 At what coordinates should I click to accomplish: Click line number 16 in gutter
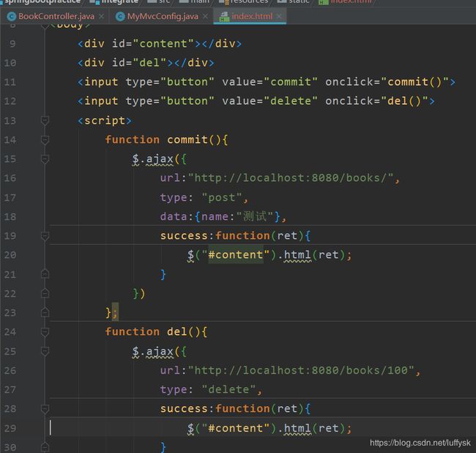pyautogui.click(x=10, y=178)
